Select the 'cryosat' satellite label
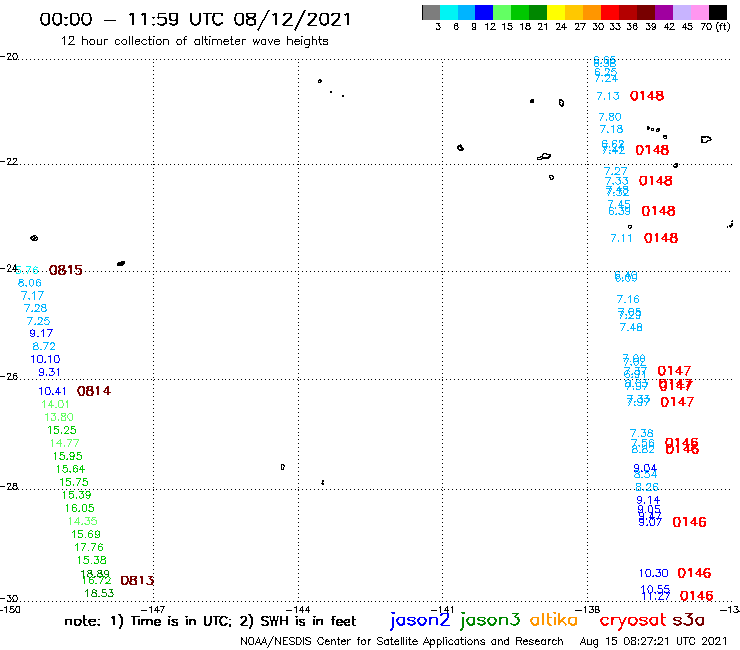 pyautogui.click(x=633, y=620)
